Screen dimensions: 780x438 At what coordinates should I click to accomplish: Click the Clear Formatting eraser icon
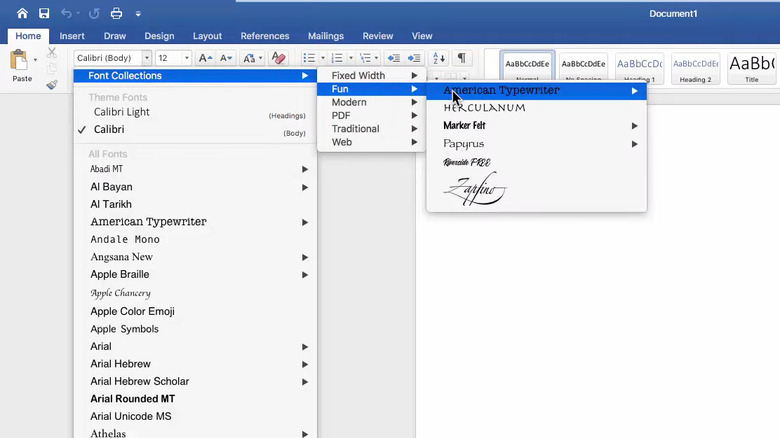point(279,59)
